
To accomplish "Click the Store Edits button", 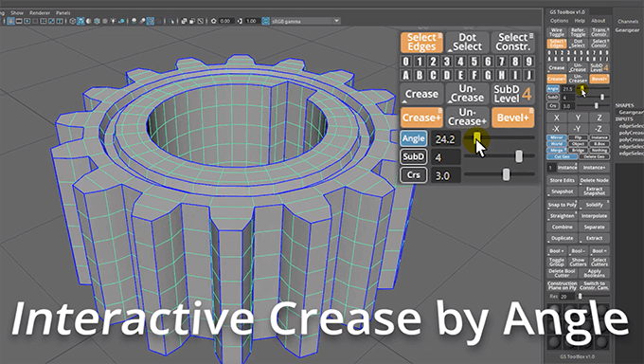I will [x=563, y=180].
